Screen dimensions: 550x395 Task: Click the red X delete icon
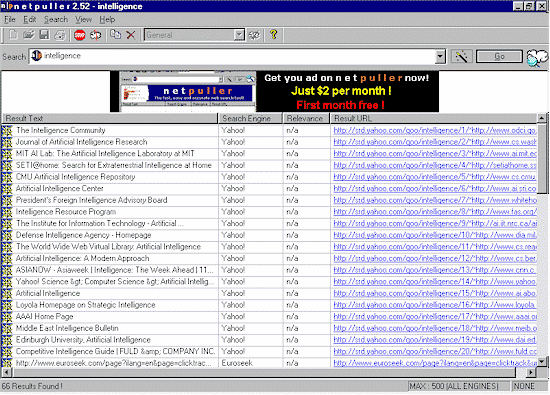(131, 35)
